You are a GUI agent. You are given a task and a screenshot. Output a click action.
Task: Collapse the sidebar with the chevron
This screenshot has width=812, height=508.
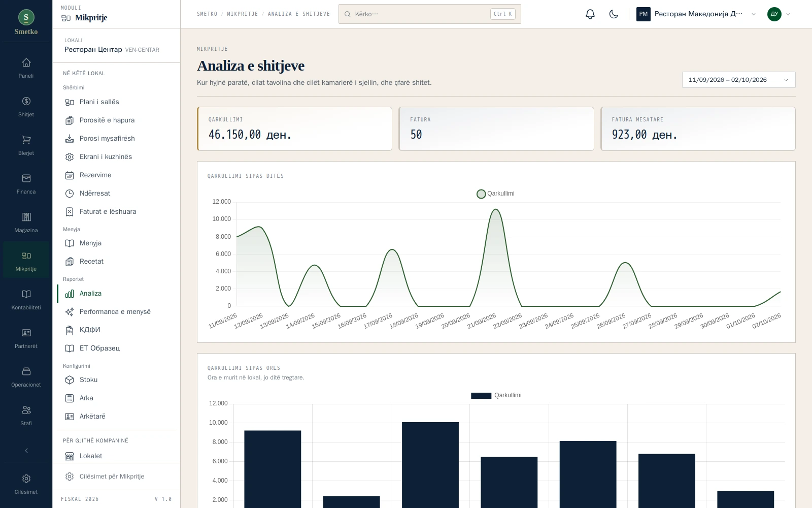pyautogui.click(x=26, y=451)
